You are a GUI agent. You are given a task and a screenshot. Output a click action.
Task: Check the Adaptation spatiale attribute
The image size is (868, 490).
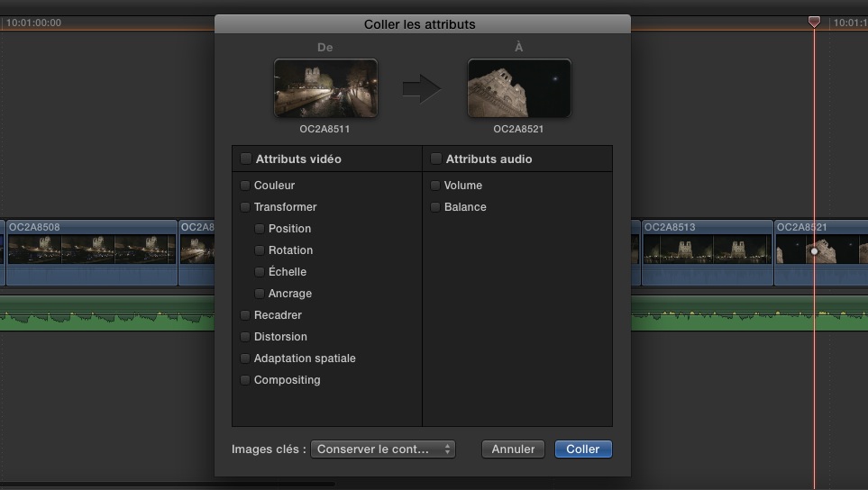pyautogui.click(x=244, y=358)
